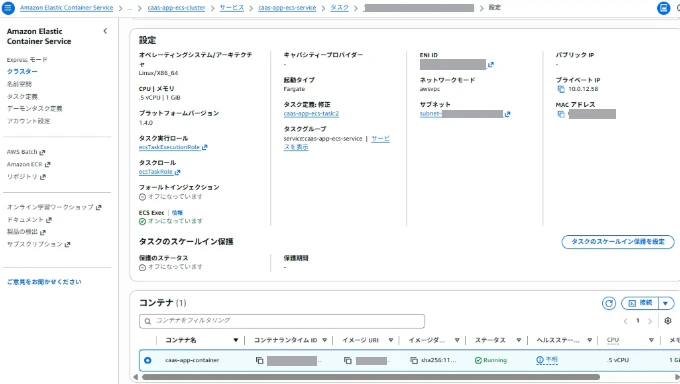Click the タスクのスケールイン保護を設定 button
This screenshot has width=680, height=384.
click(x=618, y=242)
